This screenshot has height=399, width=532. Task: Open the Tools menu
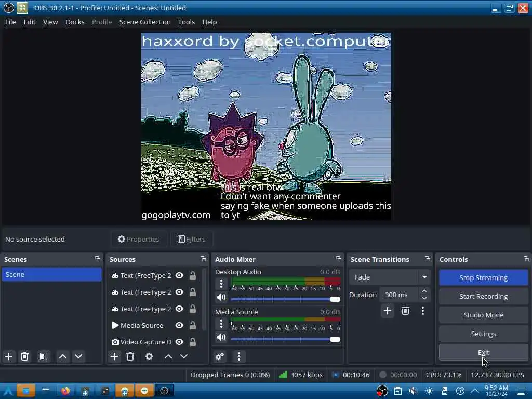[x=187, y=22]
